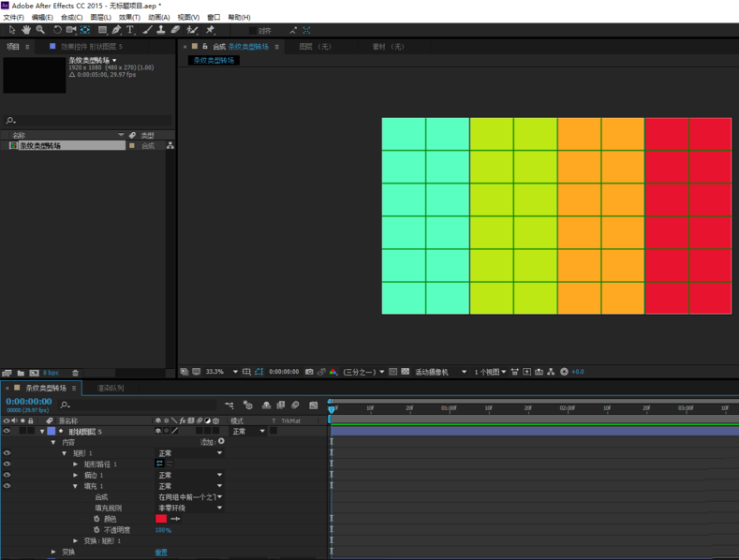Select the Puppet Pin tool

pyautogui.click(x=210, y=30)
